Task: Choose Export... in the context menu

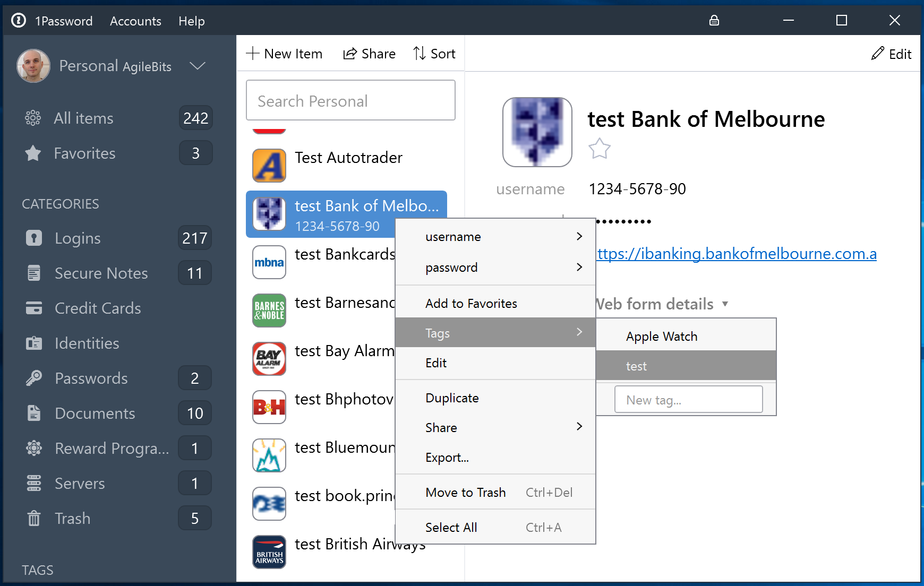Action: 495,457
